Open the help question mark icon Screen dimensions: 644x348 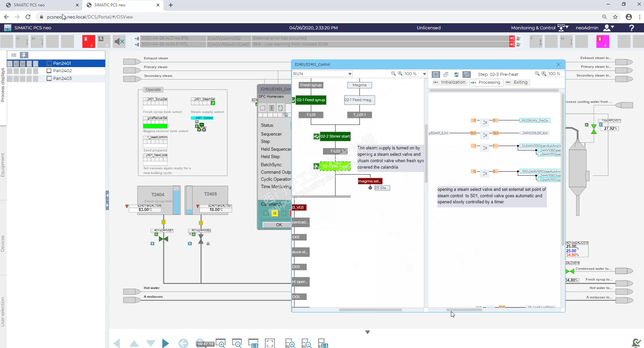[632, 28]
